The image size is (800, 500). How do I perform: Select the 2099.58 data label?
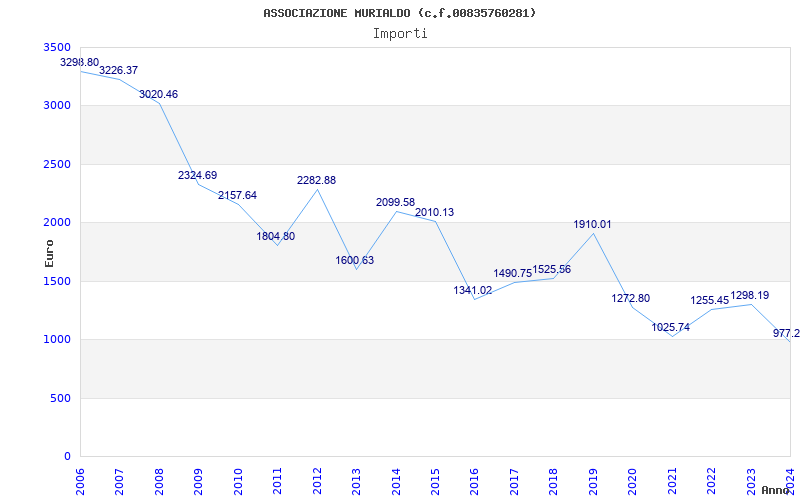pos(395,203)
